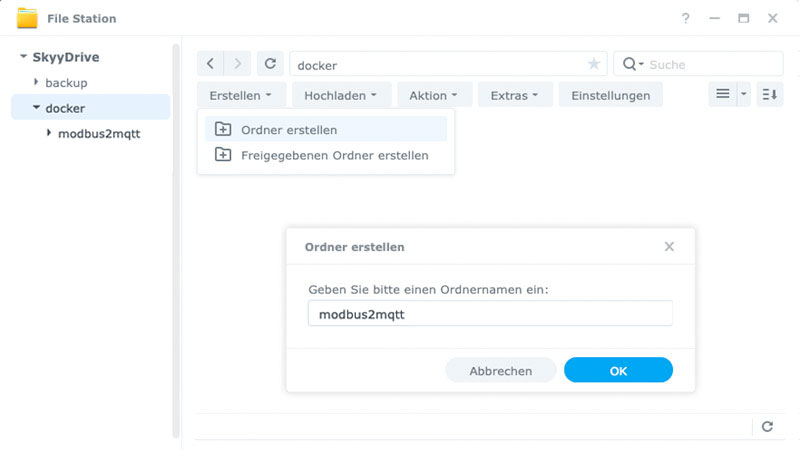Open the search magnifier options
Viewport: 800px width, 450px height.
pos(632,64)
